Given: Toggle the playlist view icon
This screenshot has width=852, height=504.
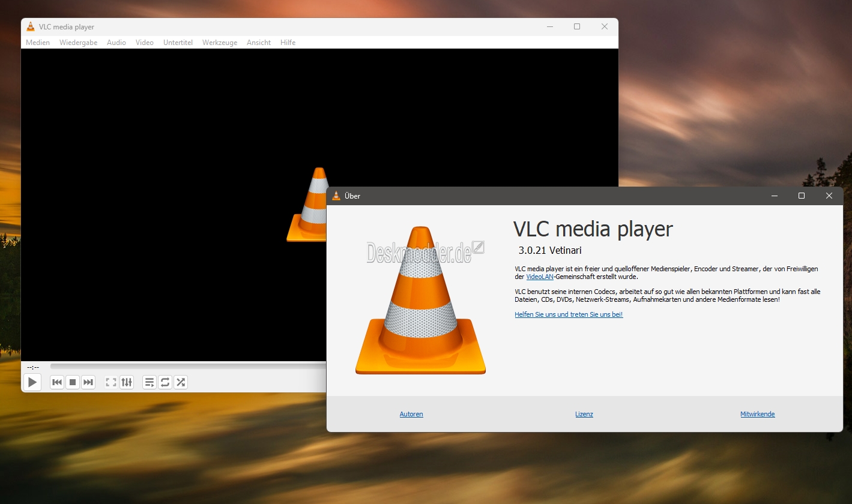Looking at the screenshot, I should 150,382.
